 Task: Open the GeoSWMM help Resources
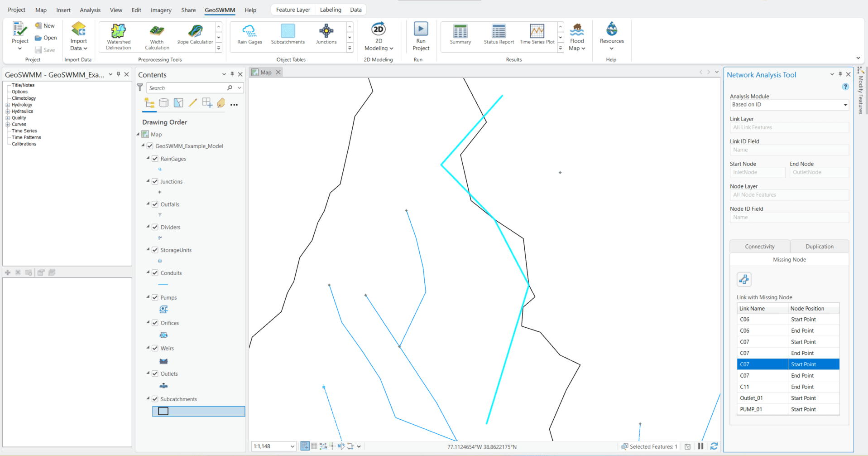[611, 36]
